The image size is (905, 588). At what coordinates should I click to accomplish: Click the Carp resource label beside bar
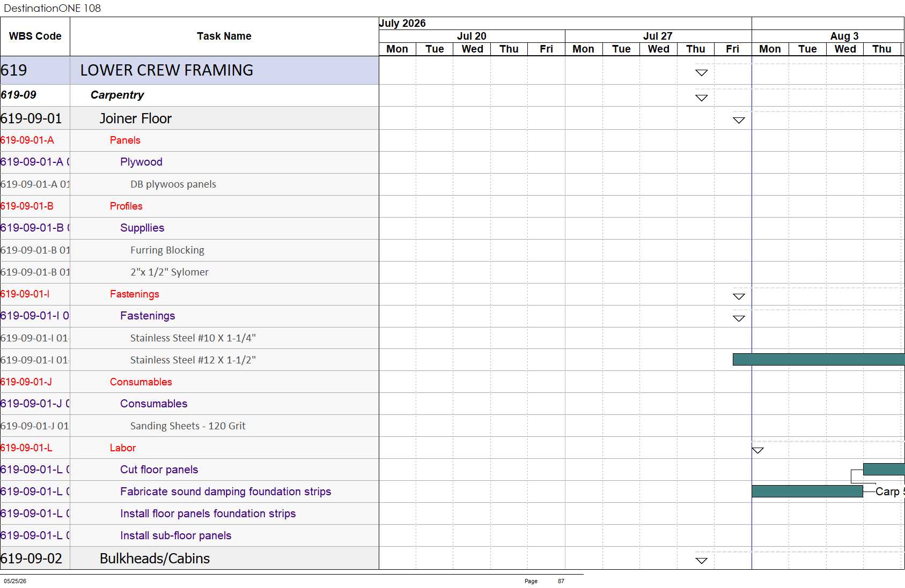click(889, 492)
